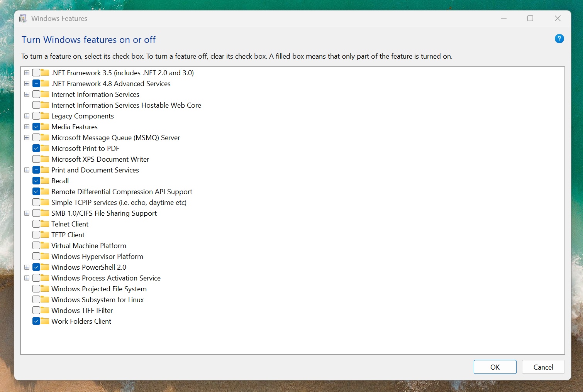Expand Print and Document Services
Screen dimensions: 583x392
(x=27, y=170)
